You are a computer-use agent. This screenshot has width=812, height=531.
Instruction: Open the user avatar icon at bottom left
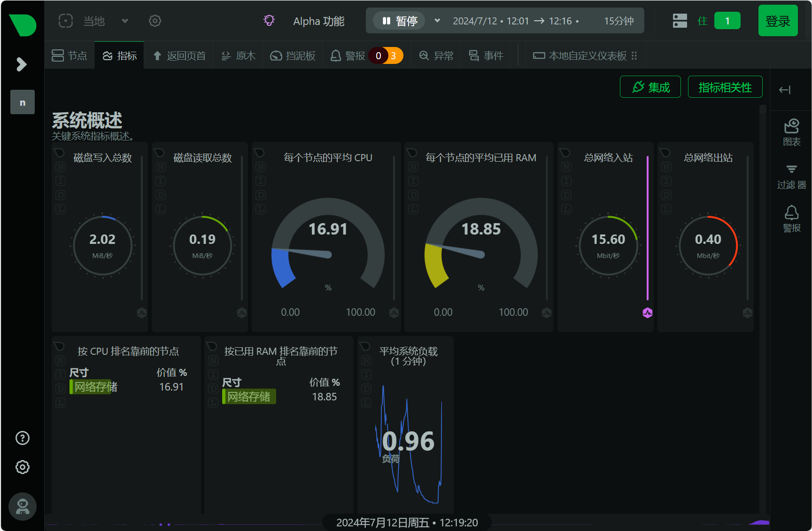click(23, 507)
